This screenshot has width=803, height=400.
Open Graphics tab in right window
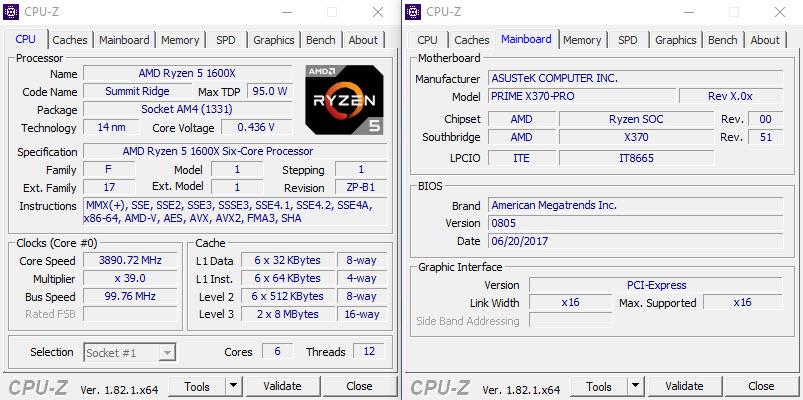click(675, 40)
